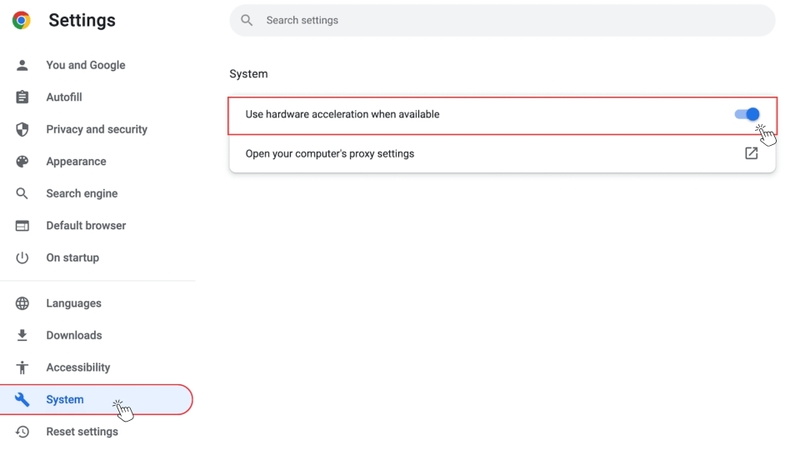This screenshot has width=800, height=450.
Task: Open On startup settings
Action: [x=73, y=258]
